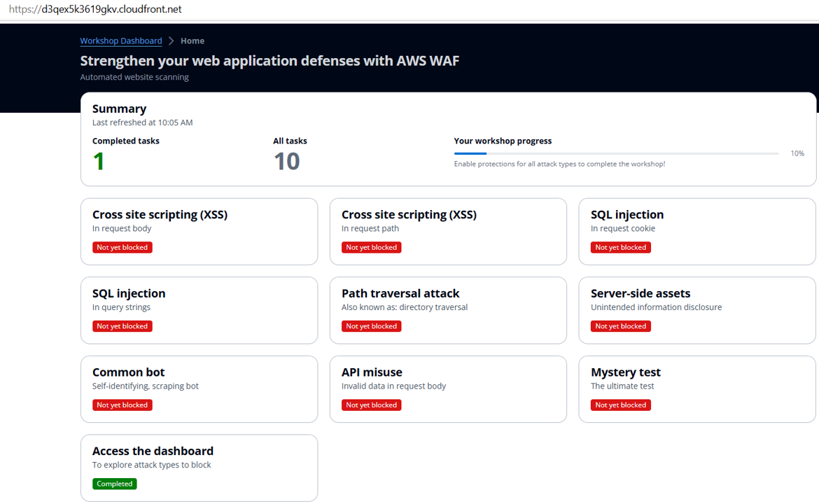Click the green Completed status badge
This screenshot has height=504, width=819.
pyautogui.click(x=115, y=484)
